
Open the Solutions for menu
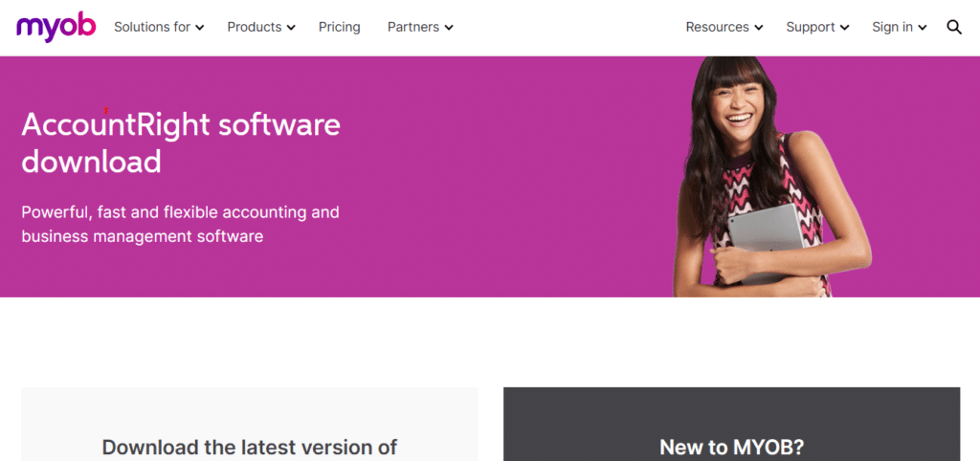coord(152,27)
